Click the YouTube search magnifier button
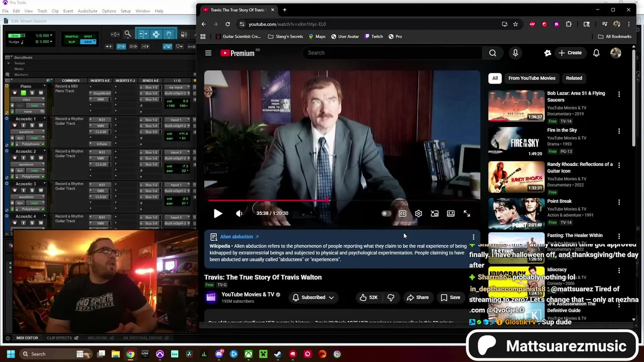This screenshot has height=362, width=644. (493, 53)
